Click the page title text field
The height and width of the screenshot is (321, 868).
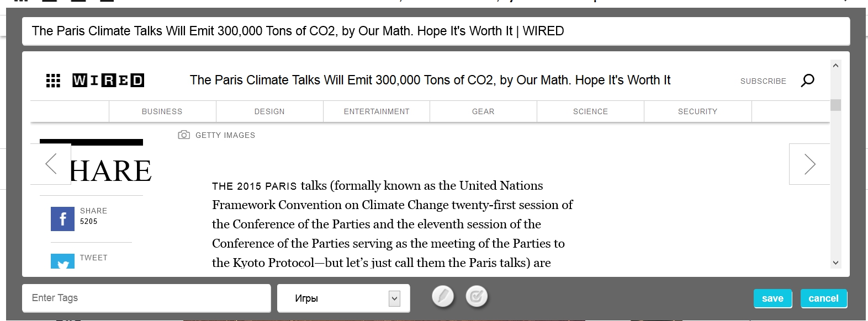pyautogui.click(x=436, y=31)
